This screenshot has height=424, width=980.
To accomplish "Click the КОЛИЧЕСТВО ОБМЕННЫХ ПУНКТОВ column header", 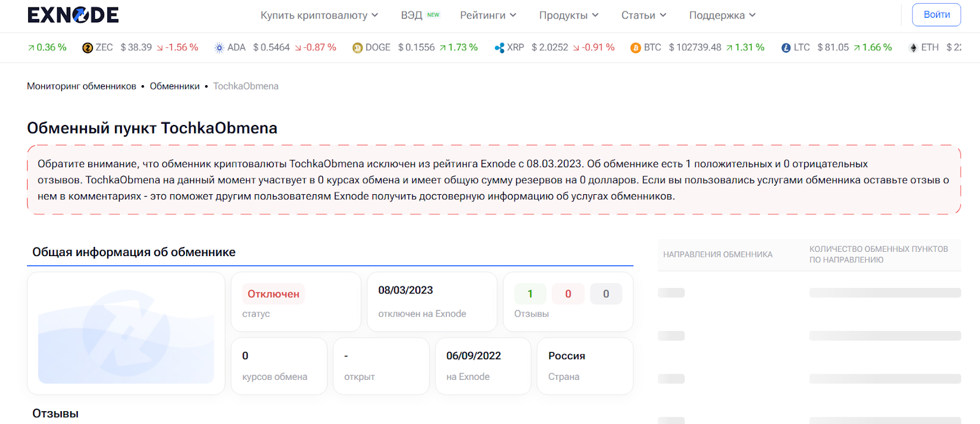I will click(x=878, y=254).
